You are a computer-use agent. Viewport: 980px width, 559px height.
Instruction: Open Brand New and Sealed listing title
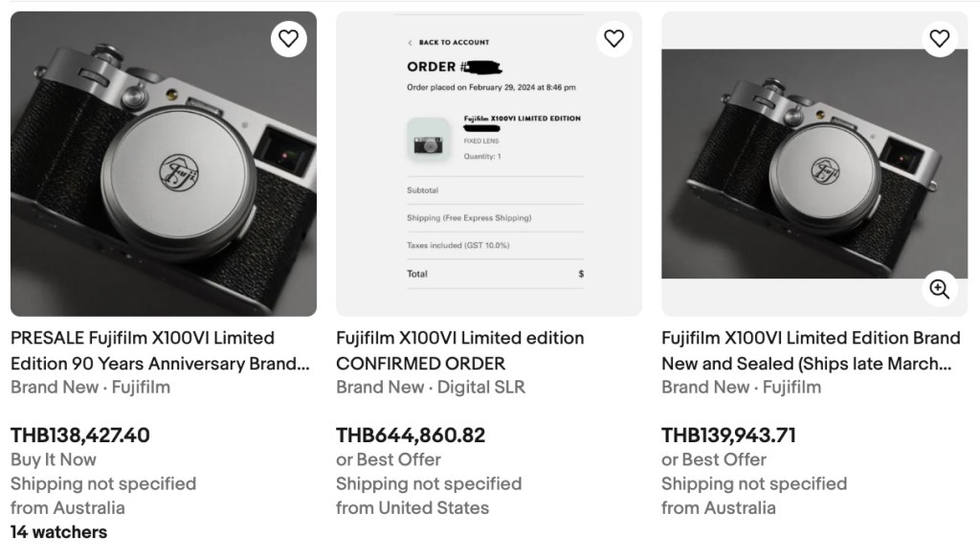[x=810, y=350]
